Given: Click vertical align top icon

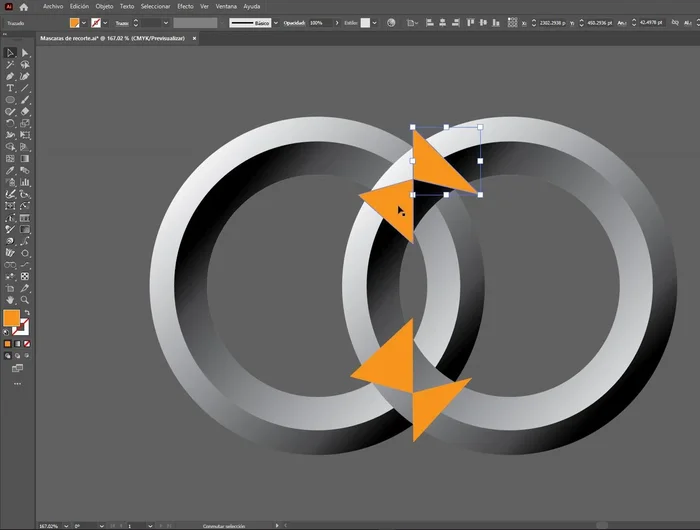Looking at the screenshot, I should click(x=470, y=23).
